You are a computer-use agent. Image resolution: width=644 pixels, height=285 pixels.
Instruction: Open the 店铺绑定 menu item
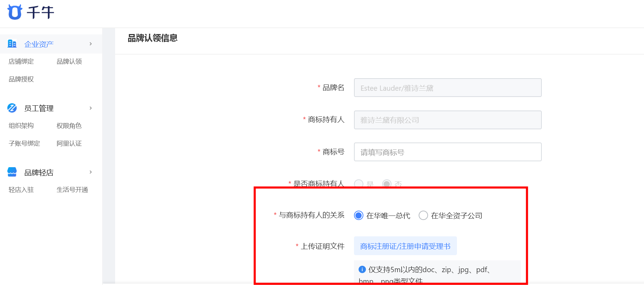point(21,62)
